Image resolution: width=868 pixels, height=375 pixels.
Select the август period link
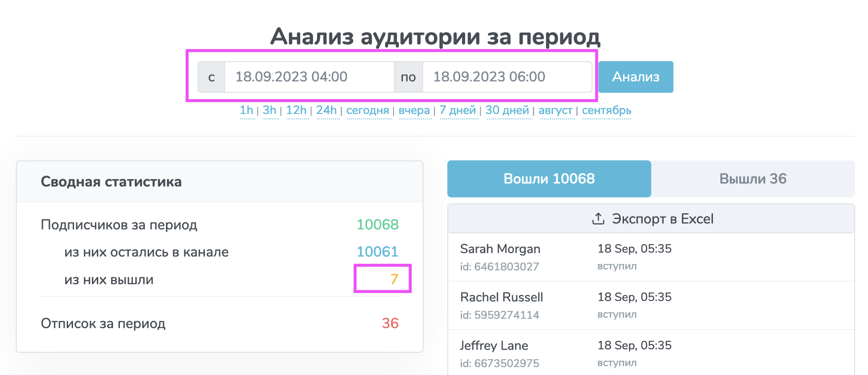(x=555, y=111)
